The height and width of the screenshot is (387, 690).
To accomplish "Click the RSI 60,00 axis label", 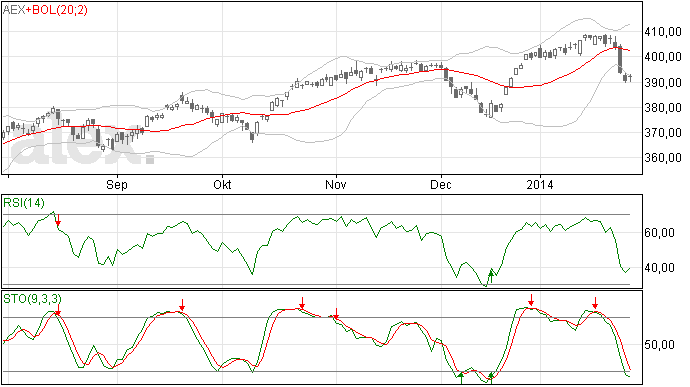I will click(x=659, y=232).
